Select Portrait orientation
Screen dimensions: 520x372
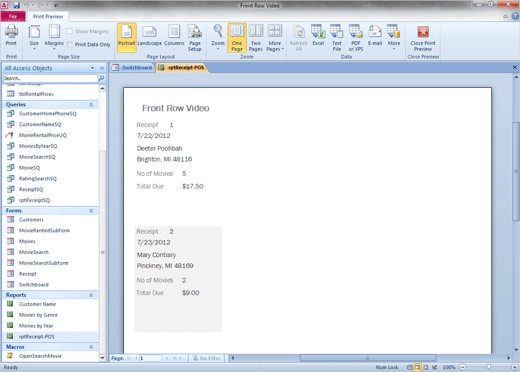pyautogui.click(x=127, y=37)
